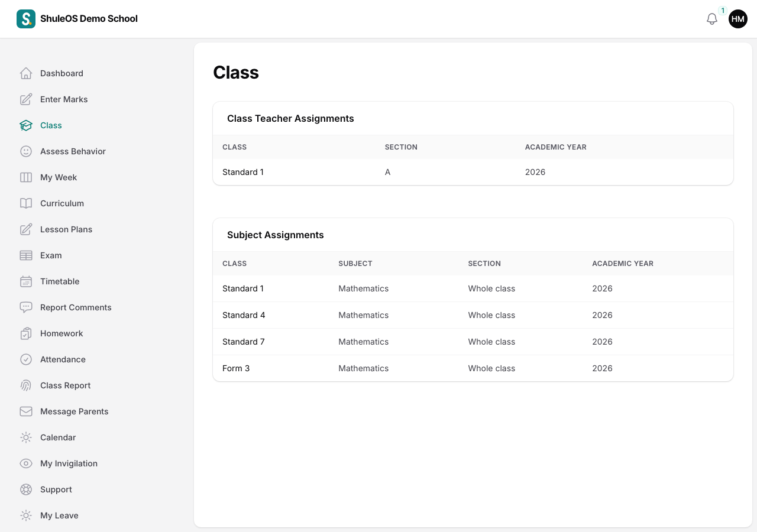Click the My Week columns icon
The image size is (757, 532).
click(26, 177)
